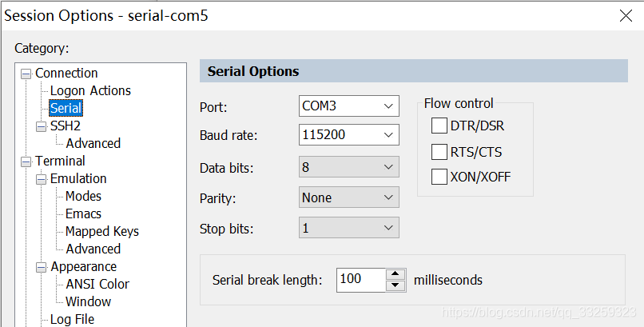This screenshot has height=327, width=644.
Task: Increase serial break length with up arrow
Action: [396, 274]
